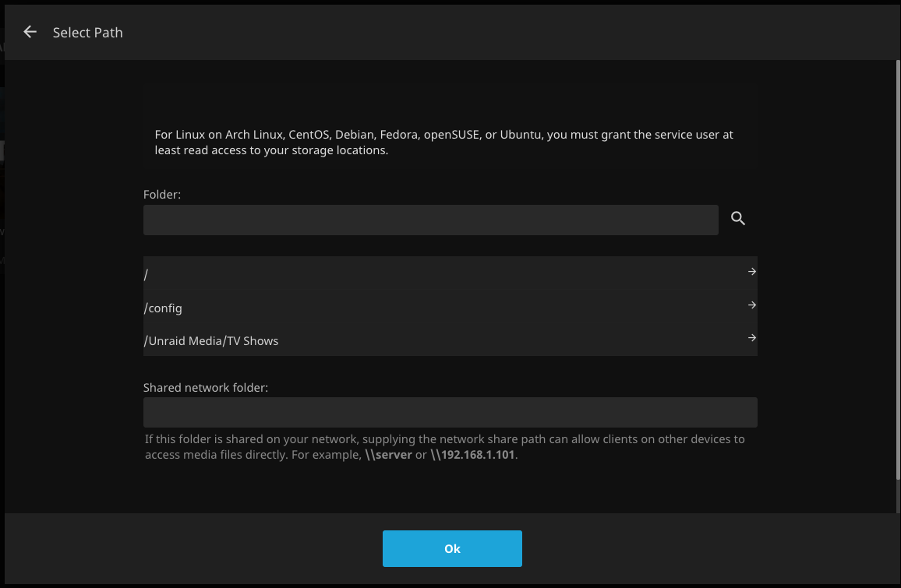
Task: Click into the Shared network folder field
Action: point(450,412)
